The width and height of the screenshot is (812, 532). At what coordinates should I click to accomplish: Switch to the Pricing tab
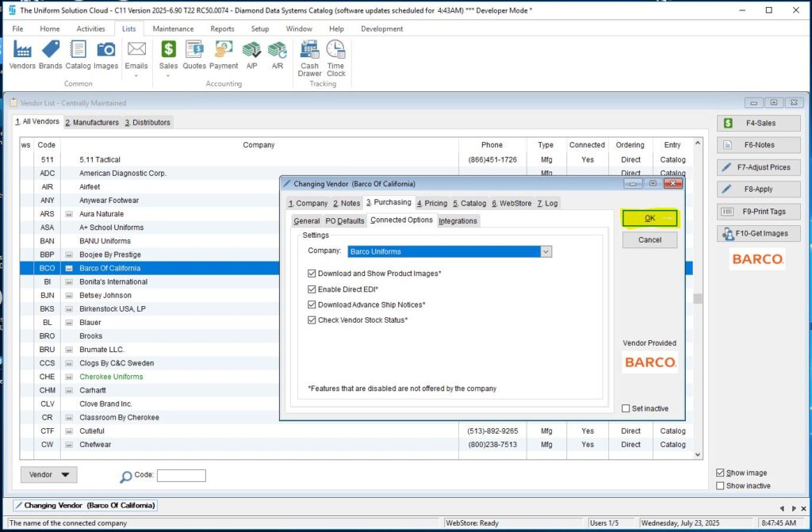tap(432, 203)
